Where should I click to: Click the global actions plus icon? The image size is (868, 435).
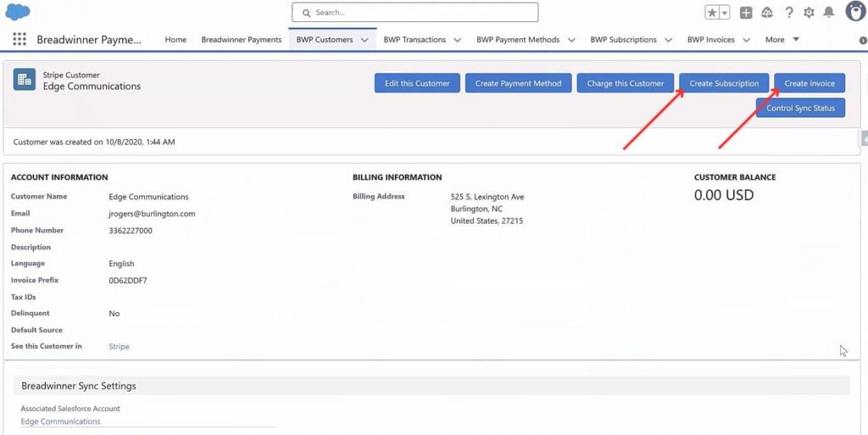[x=746, y=13]
